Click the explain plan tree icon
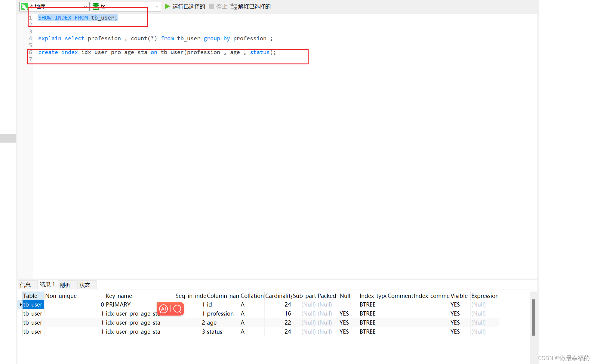The image size is (594, 364). click(x=233, y=6)
